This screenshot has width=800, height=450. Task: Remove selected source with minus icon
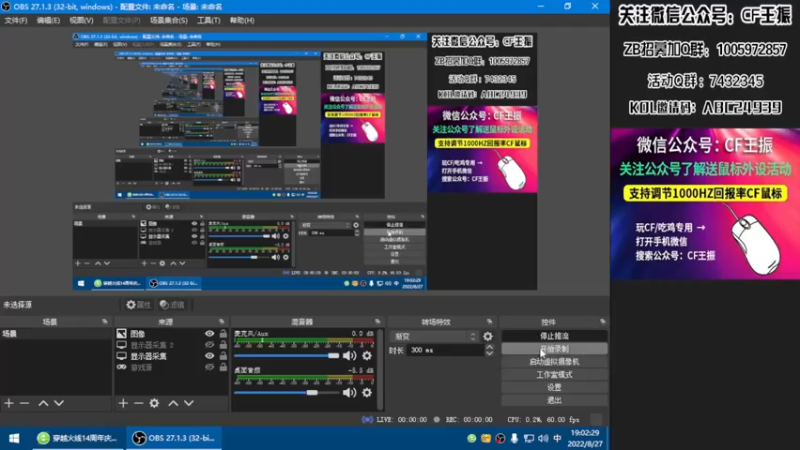coord(138,403)
